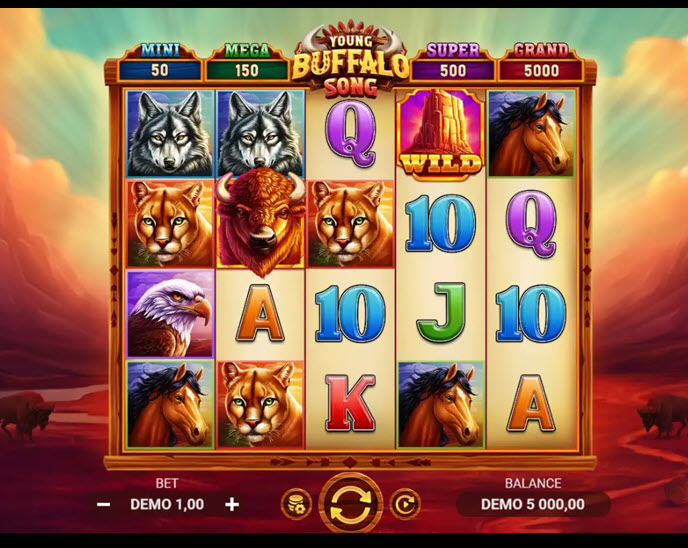The height and width of the screenshot is (548, 688).
Task: Click the bald eagle symbol
Action: point(170,314)
